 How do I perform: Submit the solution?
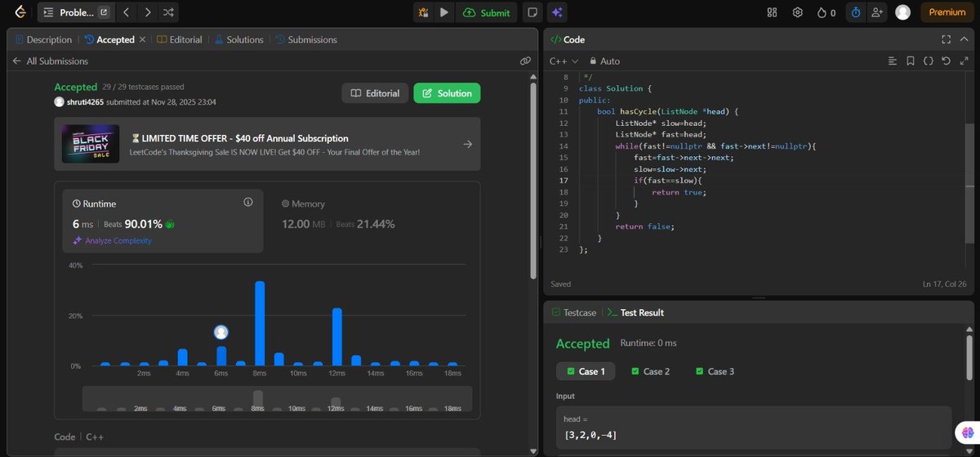(487, 12)
